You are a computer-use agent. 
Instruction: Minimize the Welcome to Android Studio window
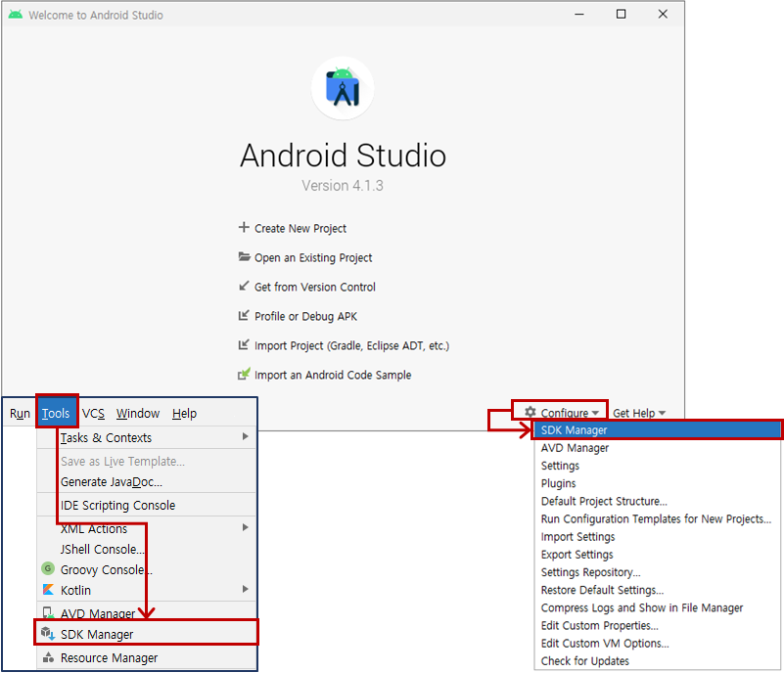coord(579,14)
